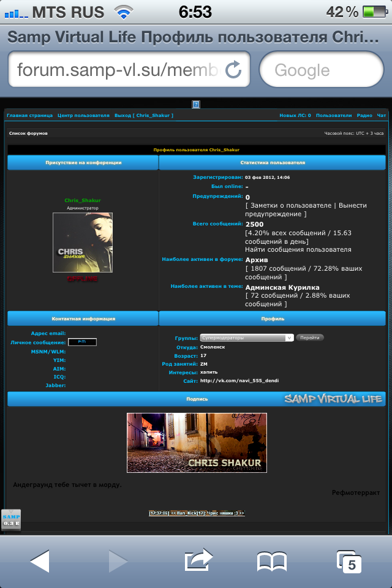The width and height of the screenshot is (392, 588).
Task: Focus the Google search field
Action: [x=322, y=69]
